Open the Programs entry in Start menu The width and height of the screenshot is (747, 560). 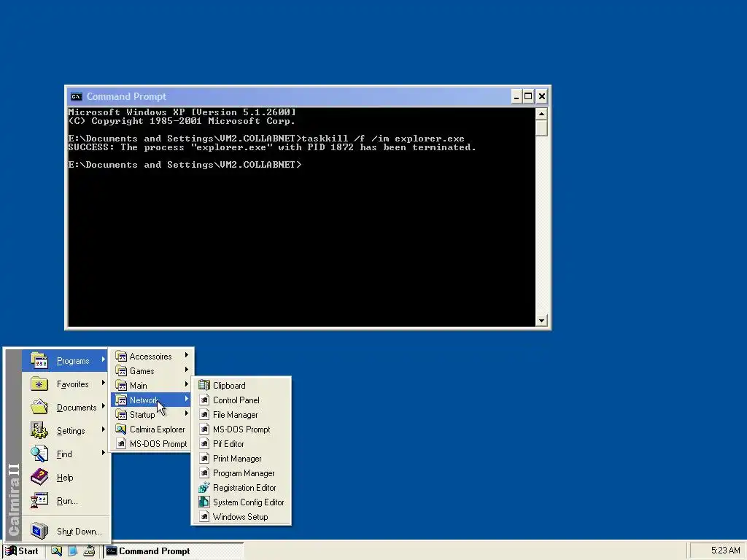pos(66,361)
